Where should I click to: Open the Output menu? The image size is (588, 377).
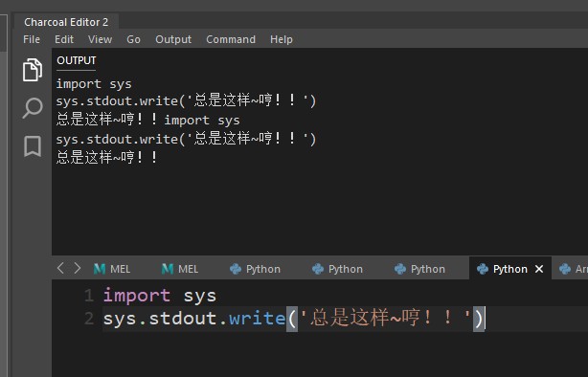coord(173,39)
